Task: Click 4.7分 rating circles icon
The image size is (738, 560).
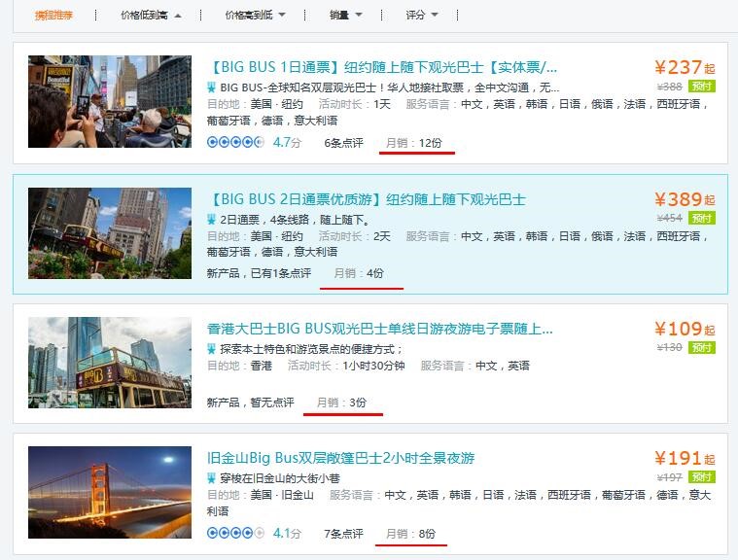Action: (236, 142)
